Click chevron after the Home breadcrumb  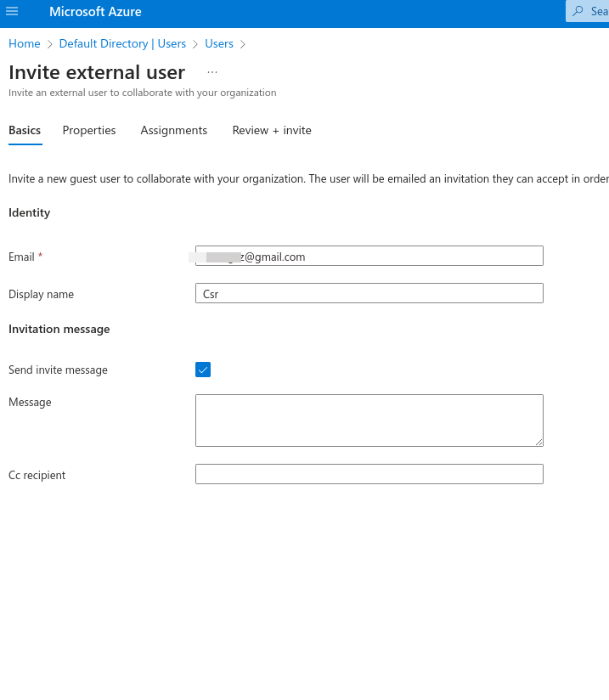pyautogui.click(x=50, y=44)
